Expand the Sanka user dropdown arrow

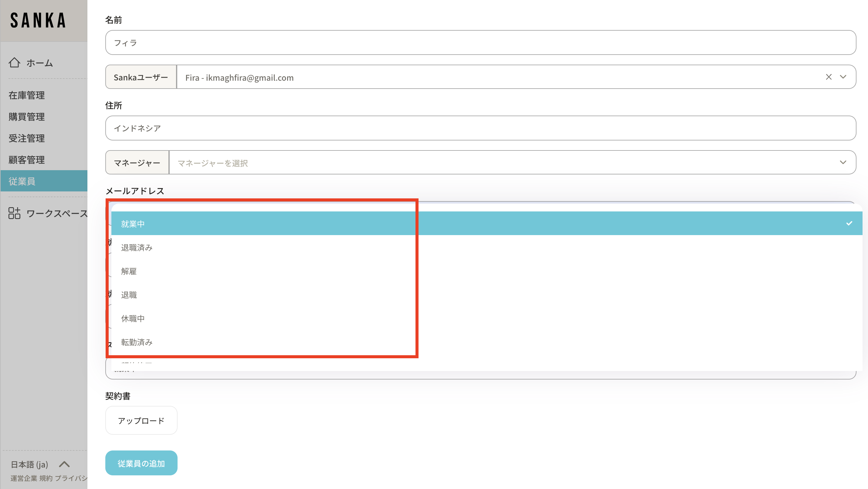click(843, 77)
